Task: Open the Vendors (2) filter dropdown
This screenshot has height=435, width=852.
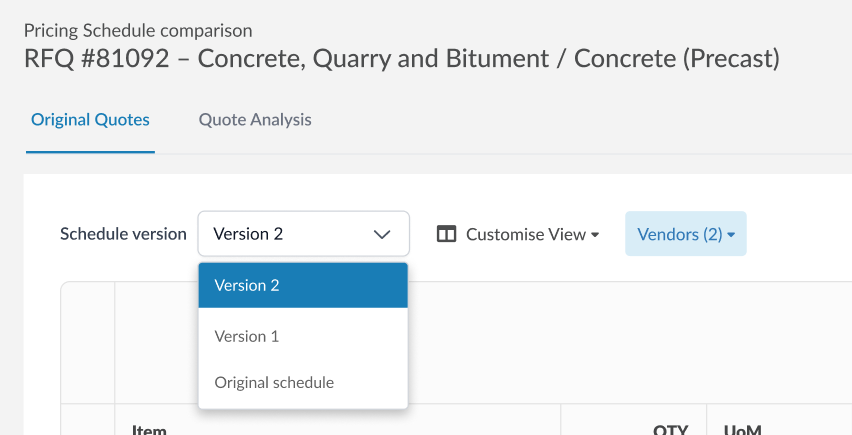Action: coord(685,234)
